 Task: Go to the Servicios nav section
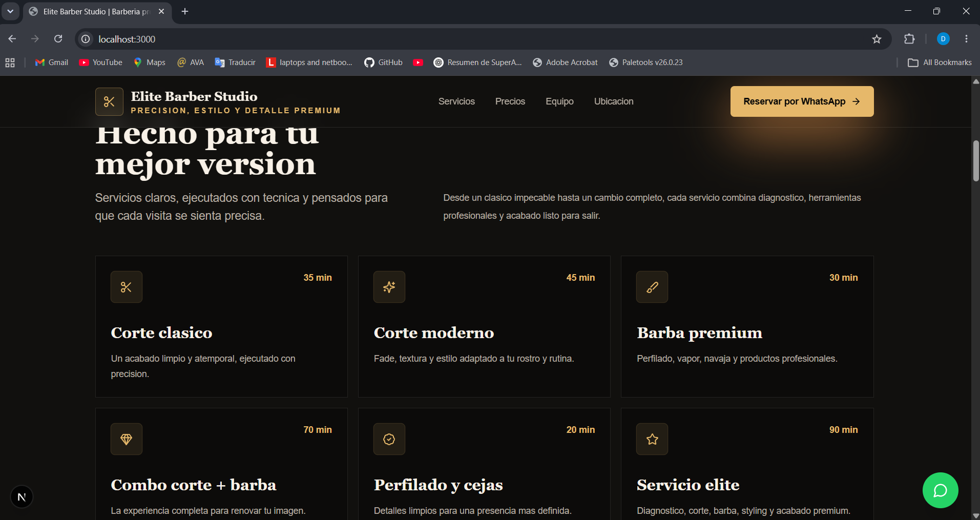click(456, 101)
